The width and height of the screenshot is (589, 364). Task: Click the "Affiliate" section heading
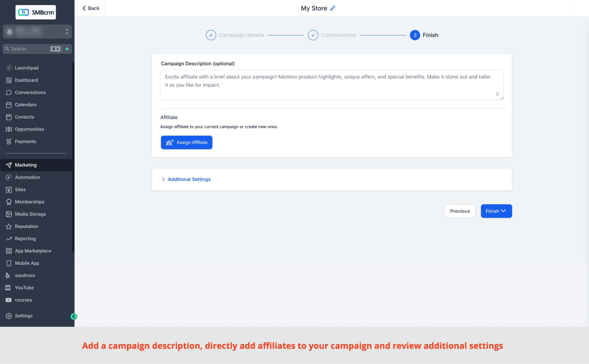[x=169, y=117]
